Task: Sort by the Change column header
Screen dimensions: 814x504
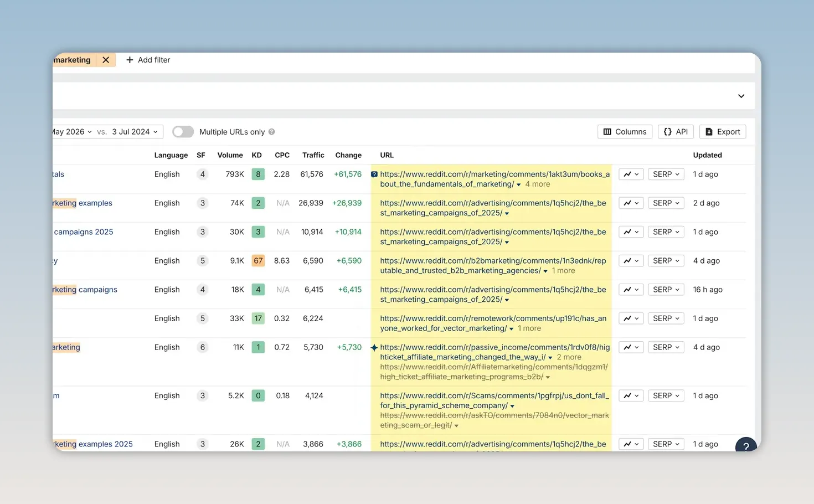Action: pyautogui.click(x=348, y=155)
